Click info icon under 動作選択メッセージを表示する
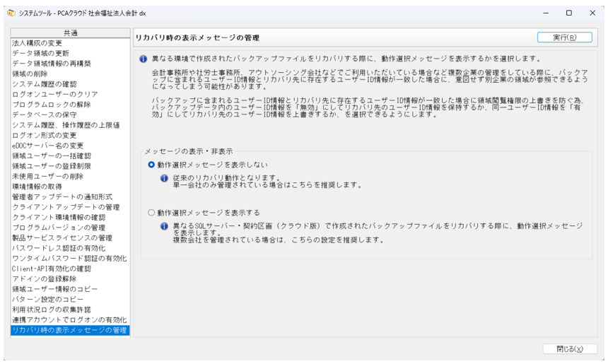 pyautogui.click(x=164, y=226)
